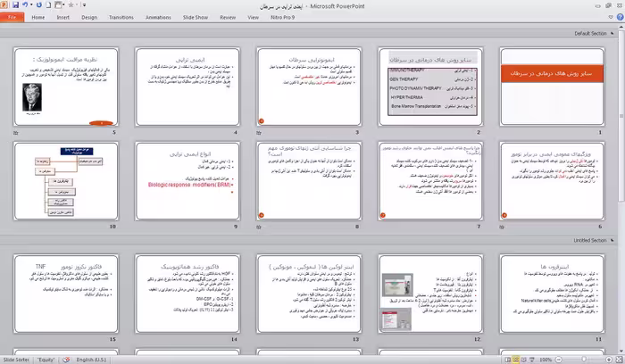Viewport: 625px width, 364px height.
Task: Select slide 10 with flowchart diagram
Action: [x=66, y=181]
